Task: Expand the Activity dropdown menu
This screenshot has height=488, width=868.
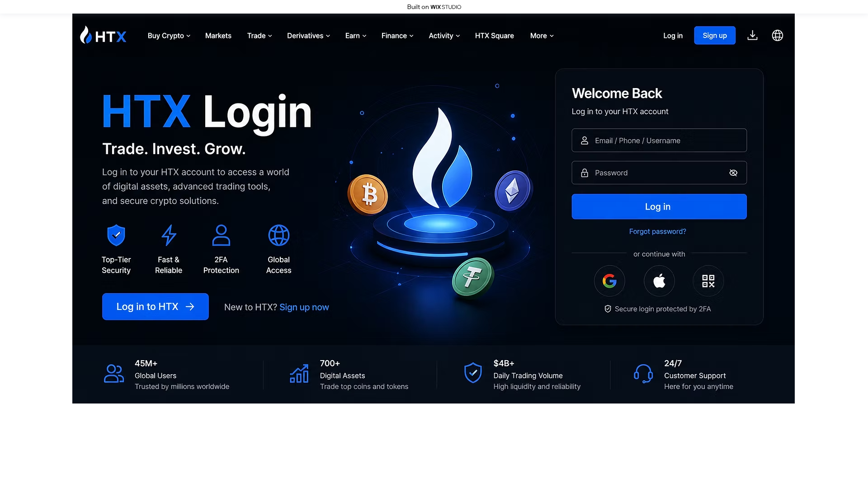Action: 444,36
